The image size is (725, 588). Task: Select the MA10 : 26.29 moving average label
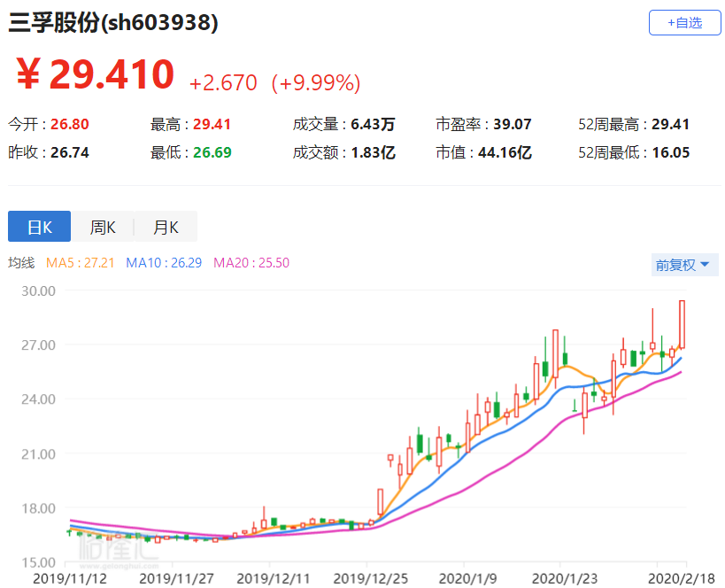pos(164,263)
